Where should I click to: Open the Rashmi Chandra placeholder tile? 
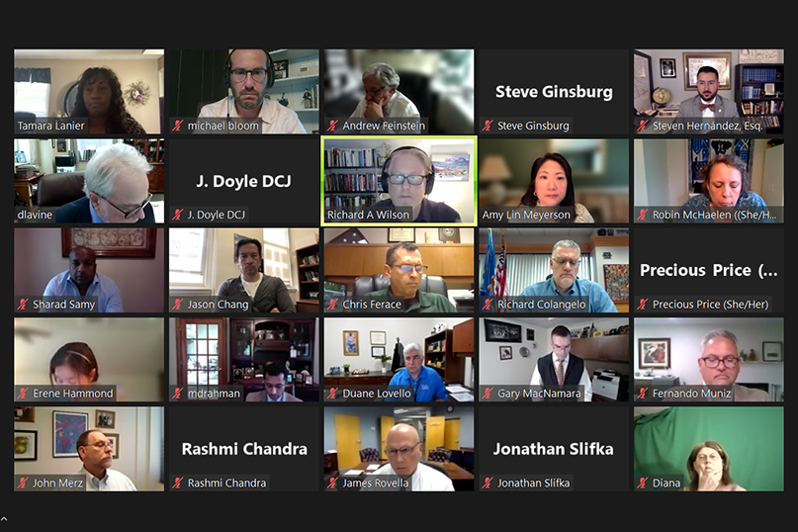click(244, 449)
